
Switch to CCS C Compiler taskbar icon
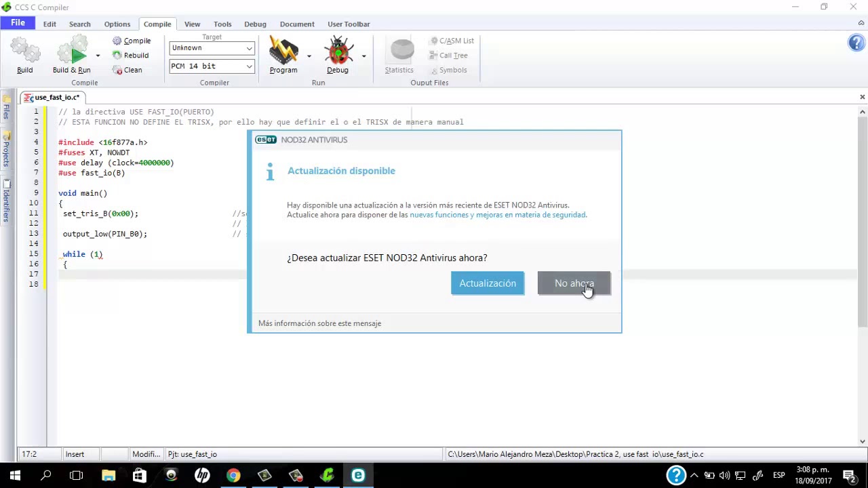pyautogui.click(x=327, y=475)
